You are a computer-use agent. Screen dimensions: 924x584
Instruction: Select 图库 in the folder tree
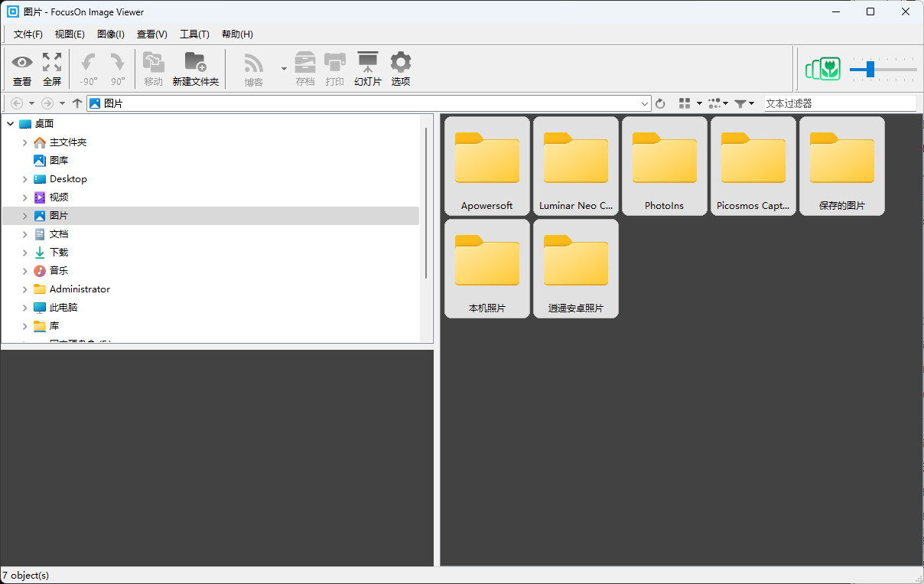pos(59,161)
